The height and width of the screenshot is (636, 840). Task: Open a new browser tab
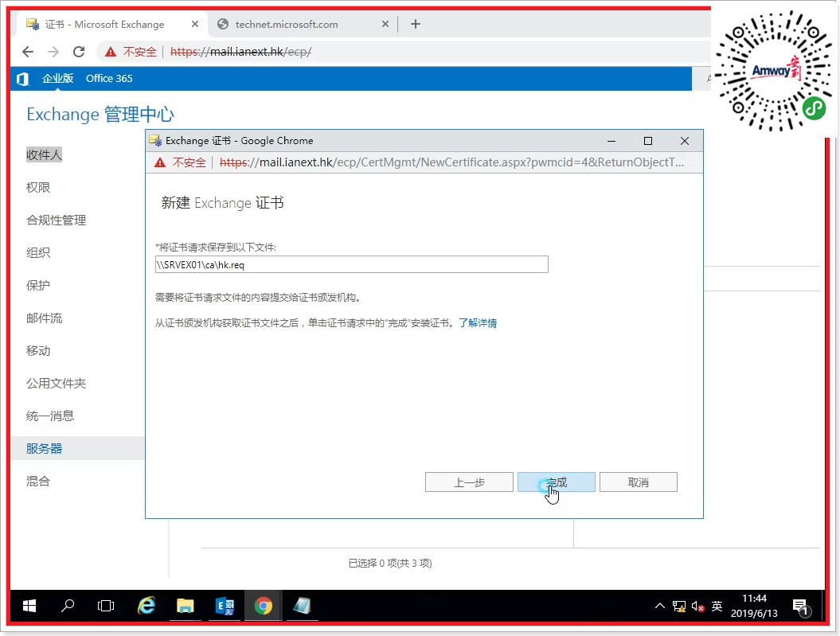pos(415,24)
